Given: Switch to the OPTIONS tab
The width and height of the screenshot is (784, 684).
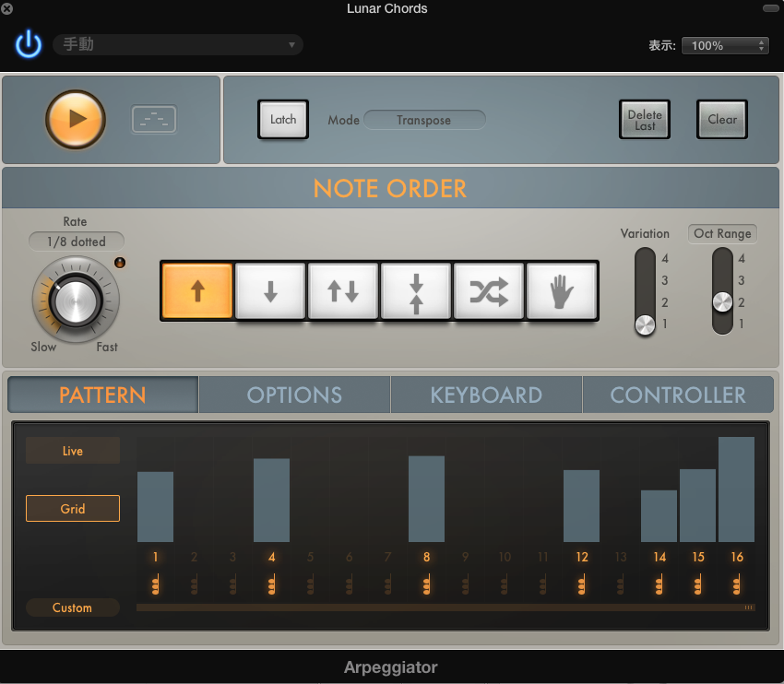Looking at the screenshot, I should click(x=294, y=395).
